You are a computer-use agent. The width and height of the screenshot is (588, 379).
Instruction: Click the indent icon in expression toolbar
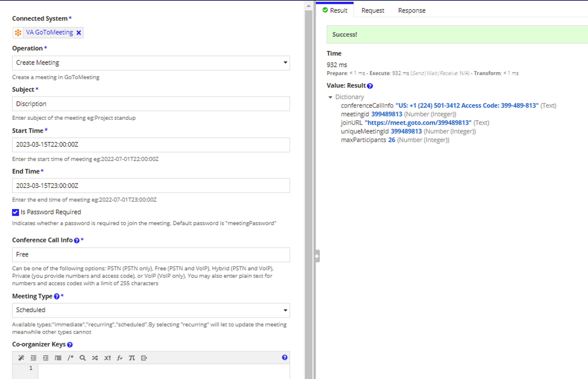(46, 358)
